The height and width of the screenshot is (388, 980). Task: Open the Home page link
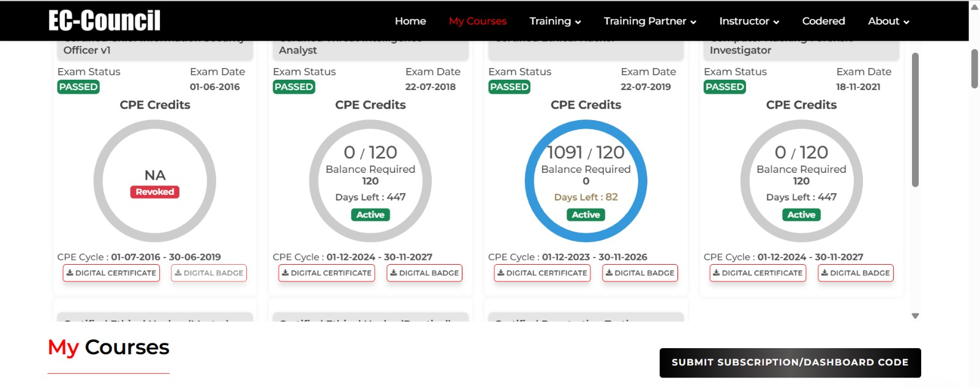410,21
